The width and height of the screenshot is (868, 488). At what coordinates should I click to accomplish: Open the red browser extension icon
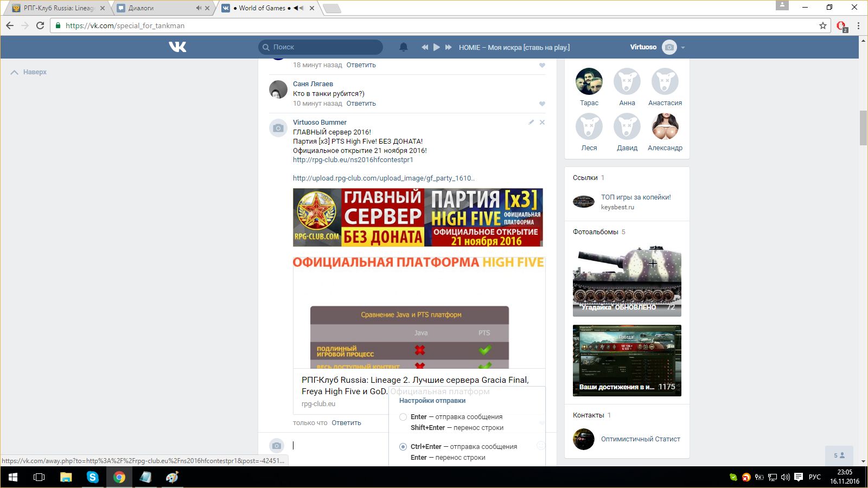[841, 26]
